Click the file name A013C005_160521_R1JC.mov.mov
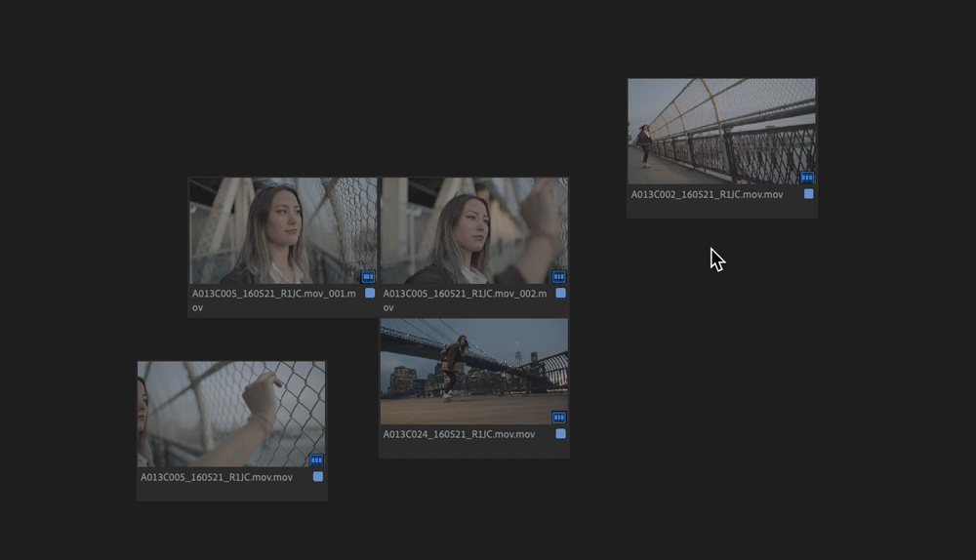976x560 pixels. coord(217,477)
